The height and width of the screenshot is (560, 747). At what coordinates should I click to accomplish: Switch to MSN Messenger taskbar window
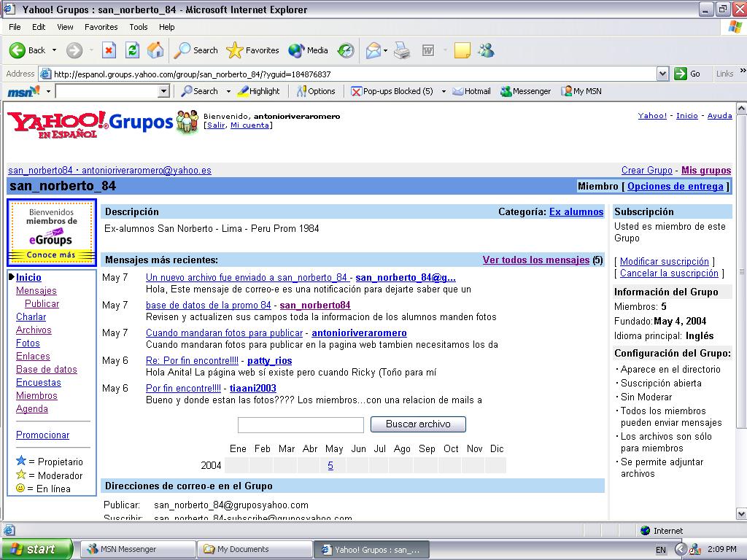[x=138, y=549]
